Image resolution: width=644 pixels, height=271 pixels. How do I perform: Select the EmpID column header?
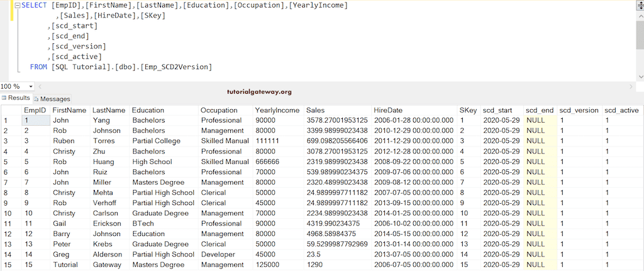point(36,110)
